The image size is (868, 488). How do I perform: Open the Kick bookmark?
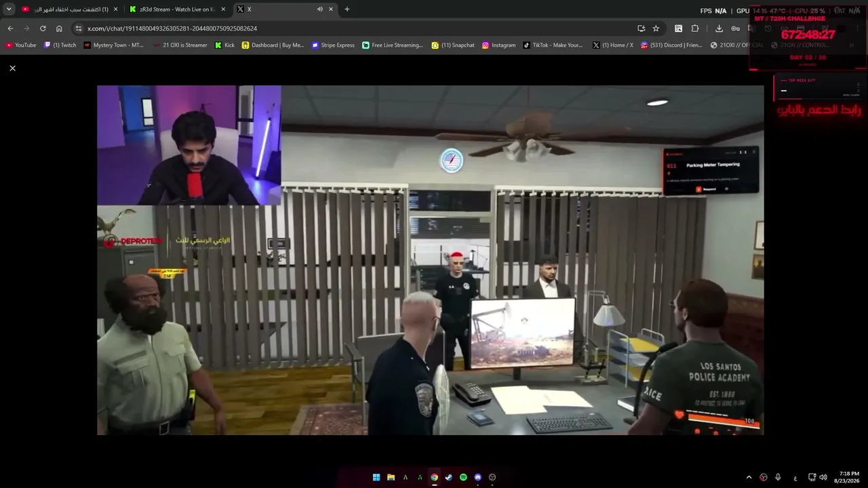224,45
